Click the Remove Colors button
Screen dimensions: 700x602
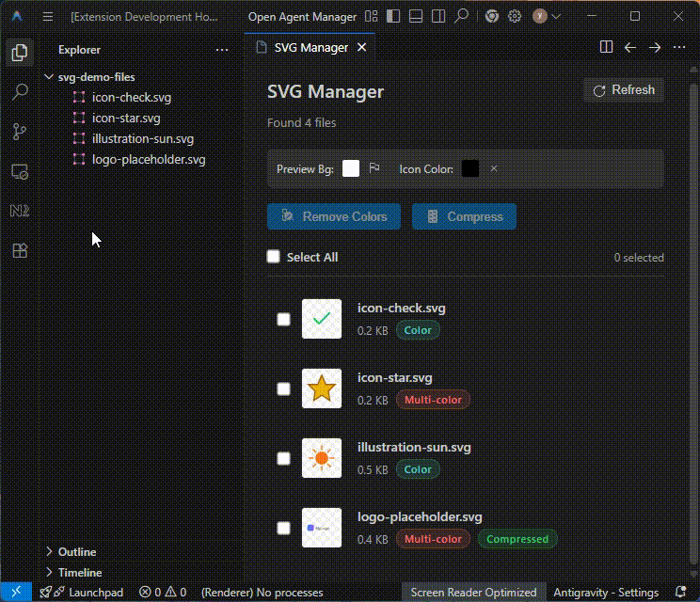click(334, 216)
